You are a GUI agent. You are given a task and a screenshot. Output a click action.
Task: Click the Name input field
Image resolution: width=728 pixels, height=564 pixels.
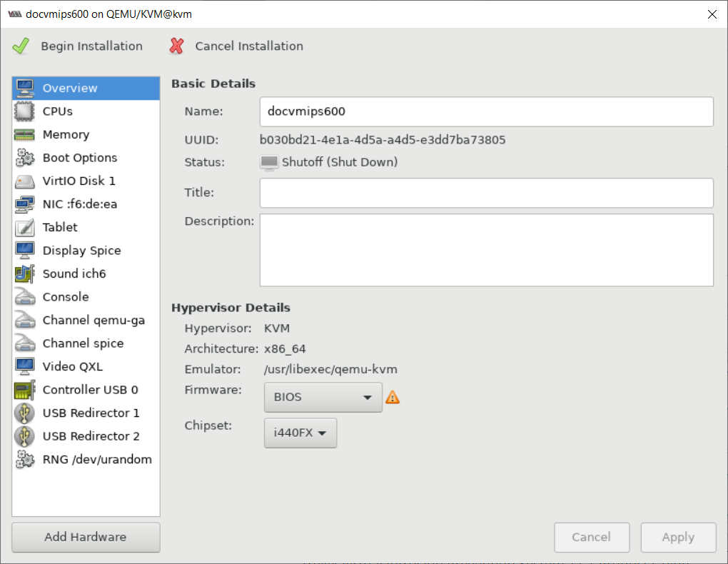coord(486,111)
